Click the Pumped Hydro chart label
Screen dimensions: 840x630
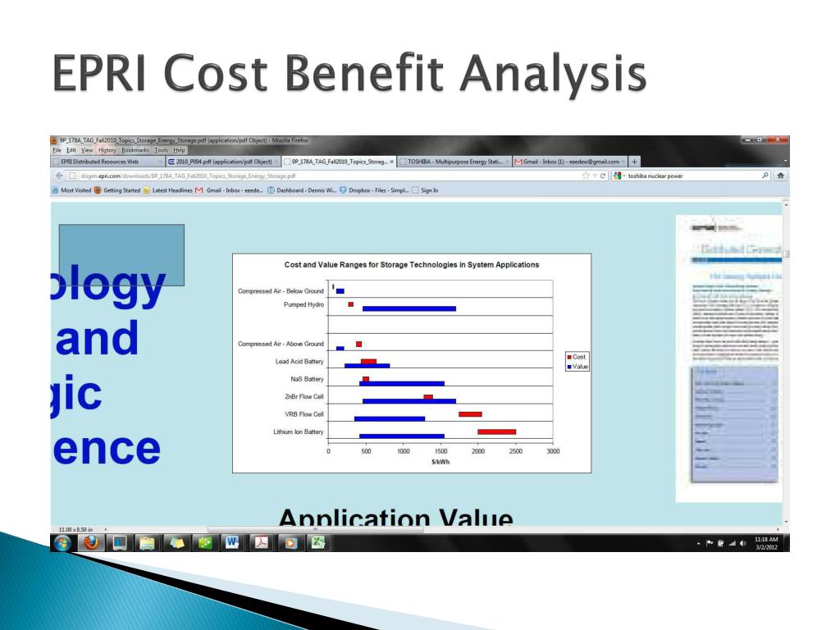coord(304,304)
